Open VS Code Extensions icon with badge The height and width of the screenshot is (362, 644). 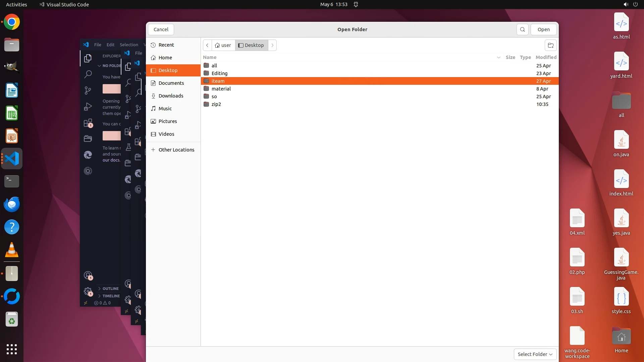click(88, 123)
